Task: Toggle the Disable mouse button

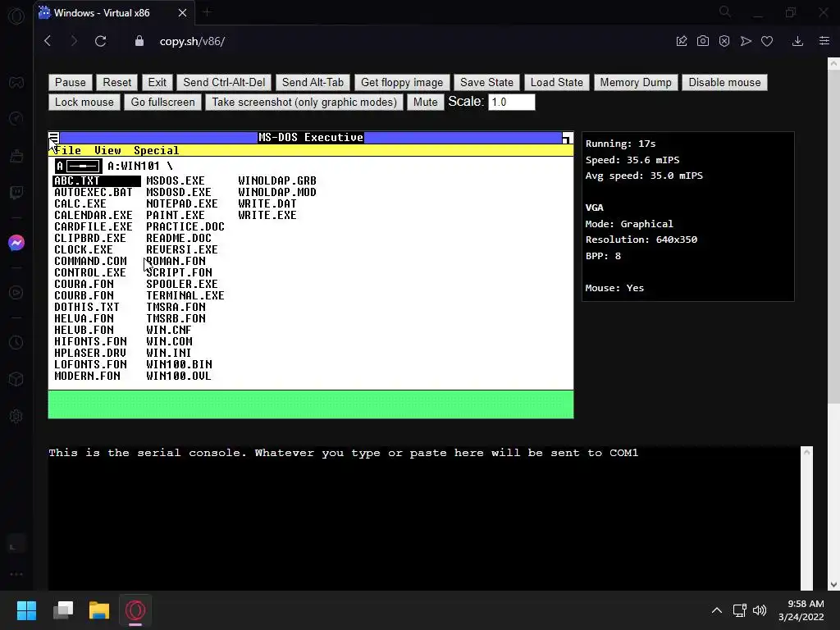Action: (724, 83)
